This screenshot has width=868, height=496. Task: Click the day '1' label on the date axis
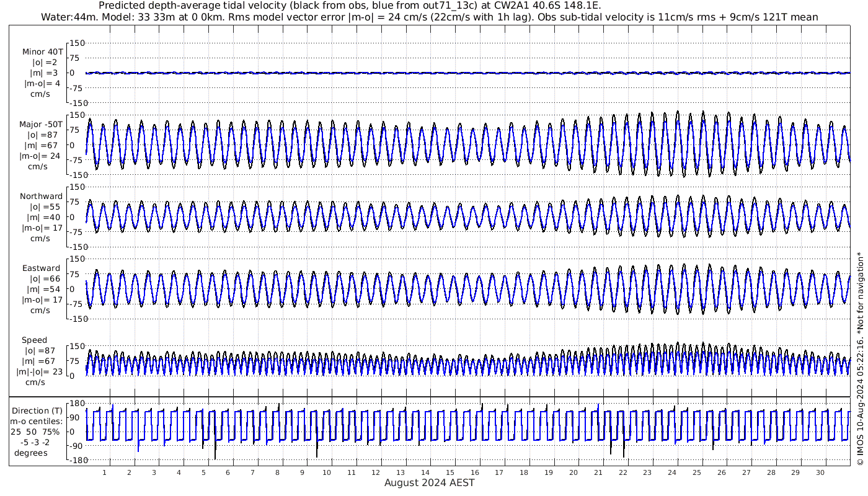(x=105, y=472)
